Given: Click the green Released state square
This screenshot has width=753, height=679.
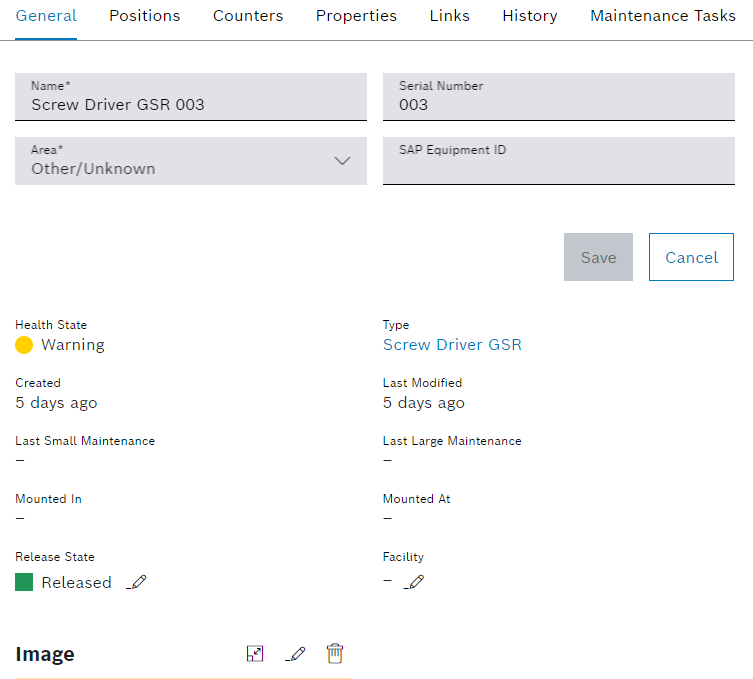Looking at the screenshot, I should [24, 582].
